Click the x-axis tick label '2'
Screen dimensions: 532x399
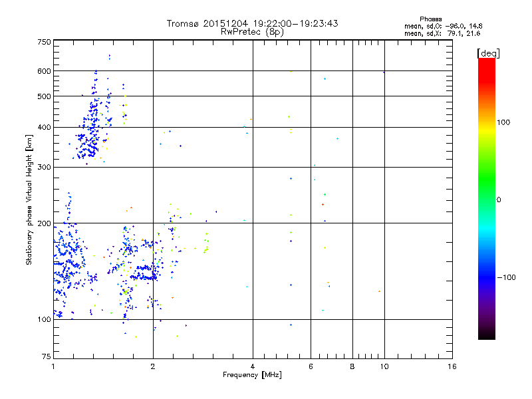tap(153, 366)
